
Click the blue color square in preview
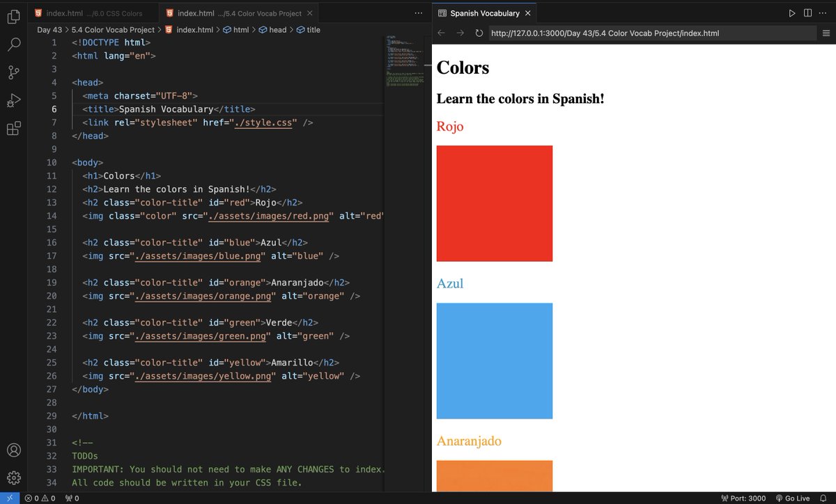[x=495, y=361]
